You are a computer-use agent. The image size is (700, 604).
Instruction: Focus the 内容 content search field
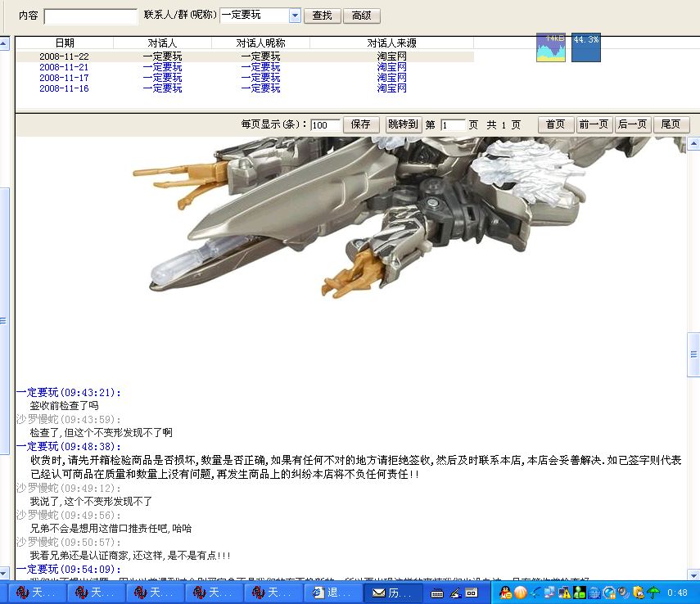pos(91,16)
